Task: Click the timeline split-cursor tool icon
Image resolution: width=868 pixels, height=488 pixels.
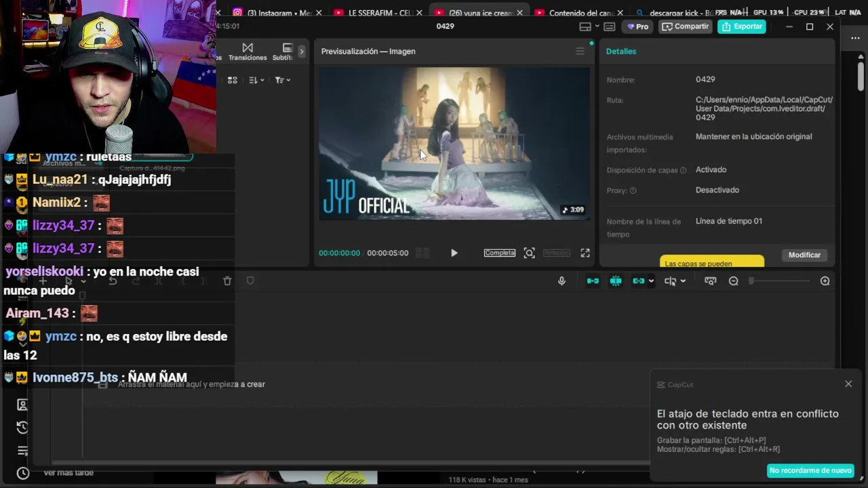Action: 670,281
